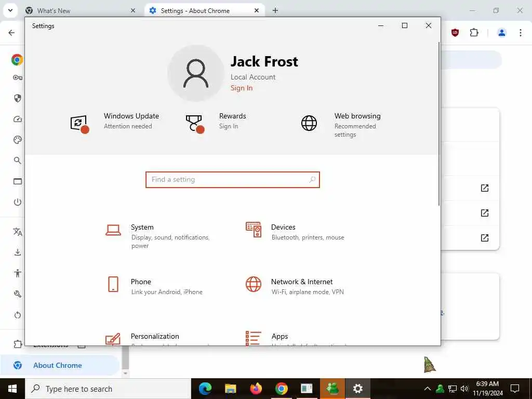532x399 pixels.
Task: Open the Windows Start menu
Action: click(x=12, y=389)
